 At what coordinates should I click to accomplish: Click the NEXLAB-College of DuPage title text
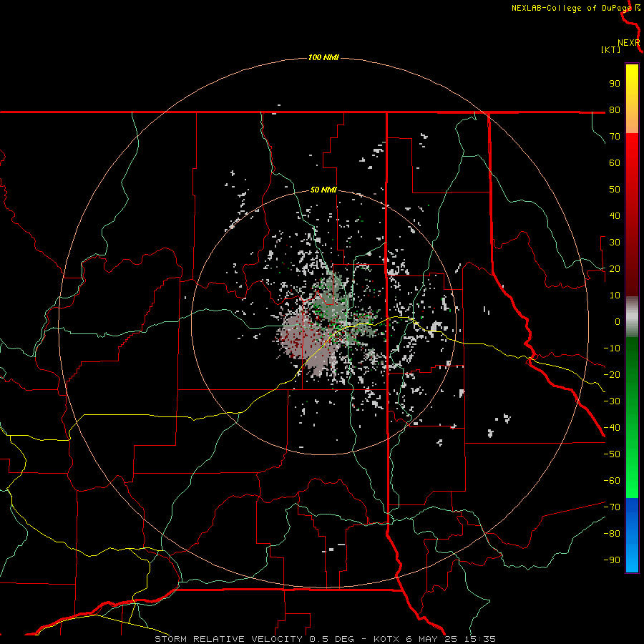coord(572,8)
